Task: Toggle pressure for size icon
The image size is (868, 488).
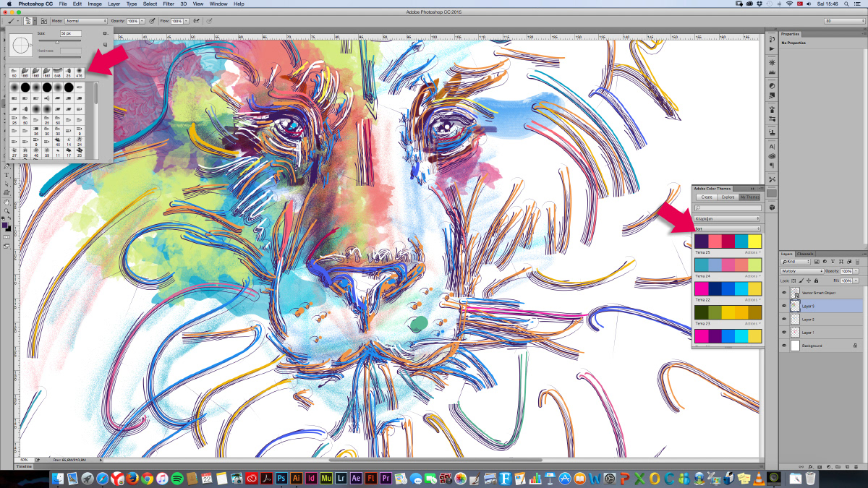Action: (x=209, y=21)
